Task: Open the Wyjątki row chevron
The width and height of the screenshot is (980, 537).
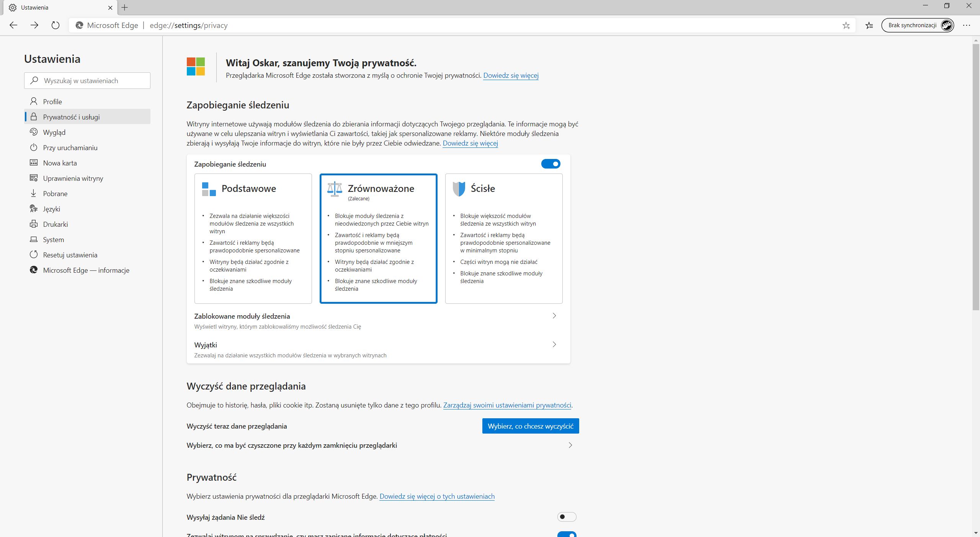Action: pos(554,344)
